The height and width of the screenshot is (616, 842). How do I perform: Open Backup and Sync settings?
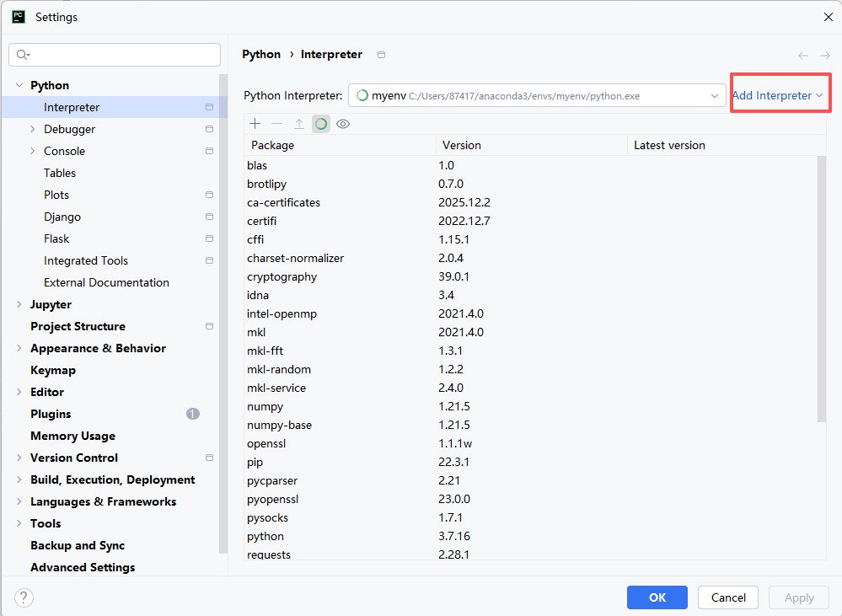(x=78, y=545)
